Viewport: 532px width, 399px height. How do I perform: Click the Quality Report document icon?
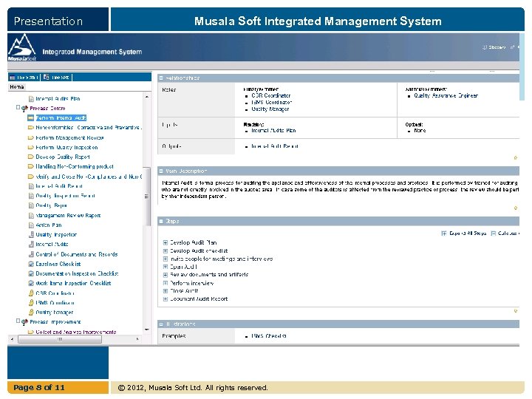[31, 205]
